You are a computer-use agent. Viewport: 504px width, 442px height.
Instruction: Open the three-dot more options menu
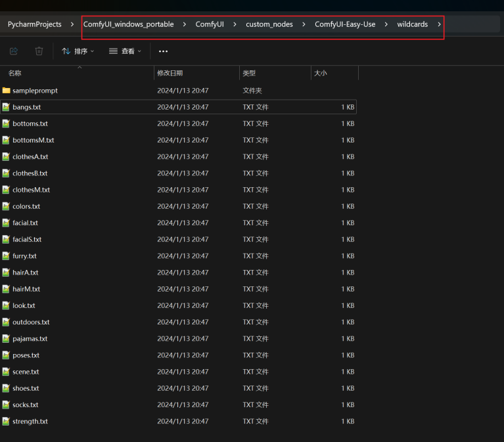163,51
